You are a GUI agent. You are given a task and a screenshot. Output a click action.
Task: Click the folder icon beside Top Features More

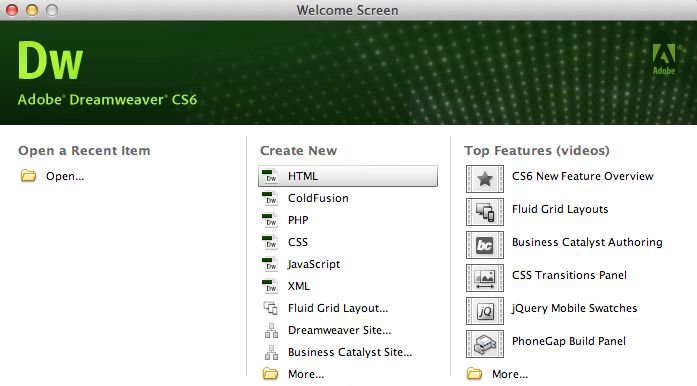(x=474, y=374)
